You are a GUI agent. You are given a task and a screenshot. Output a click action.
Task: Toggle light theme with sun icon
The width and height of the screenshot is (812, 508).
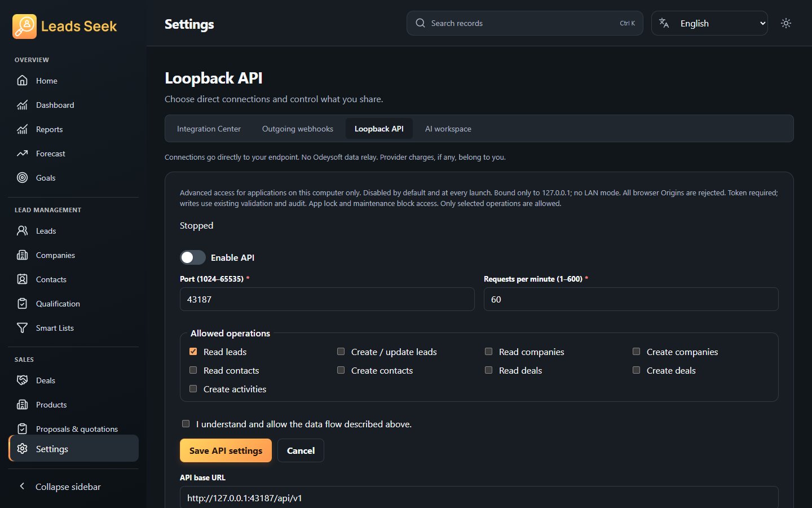point(786,23)
